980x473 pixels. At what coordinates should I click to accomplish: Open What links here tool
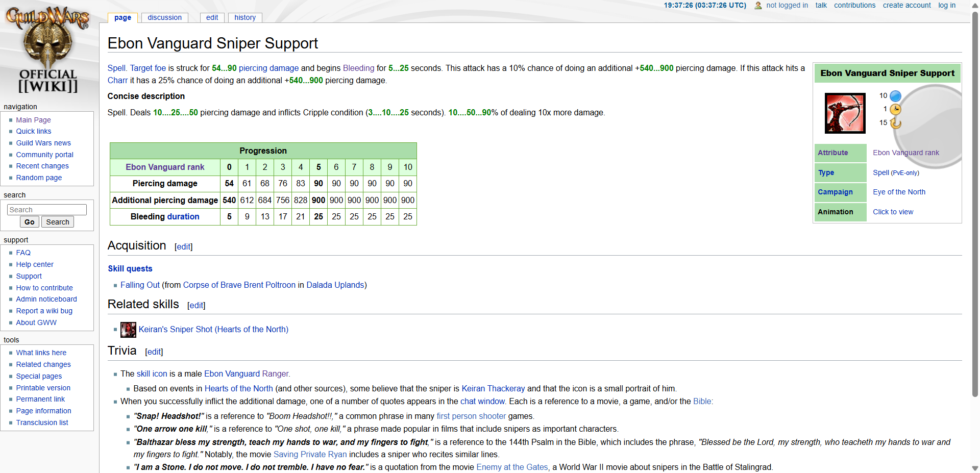pyautogui.click(x=41, y=353)
